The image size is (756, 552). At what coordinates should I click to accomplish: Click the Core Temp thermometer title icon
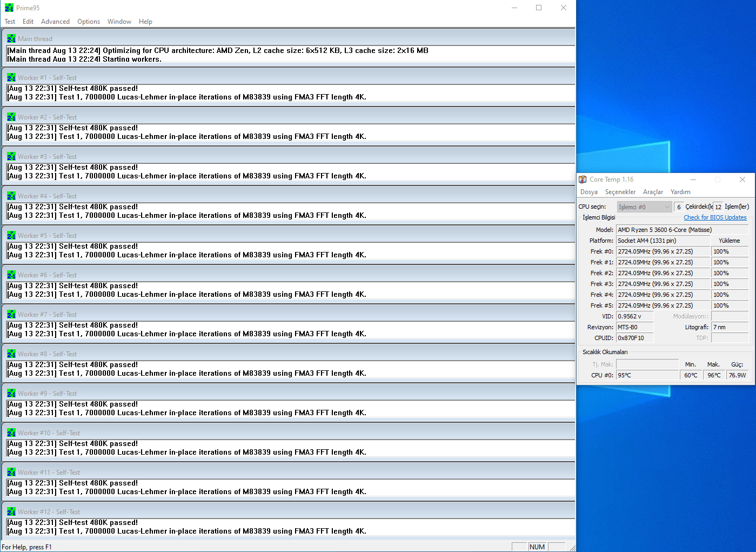pos(583,179)
